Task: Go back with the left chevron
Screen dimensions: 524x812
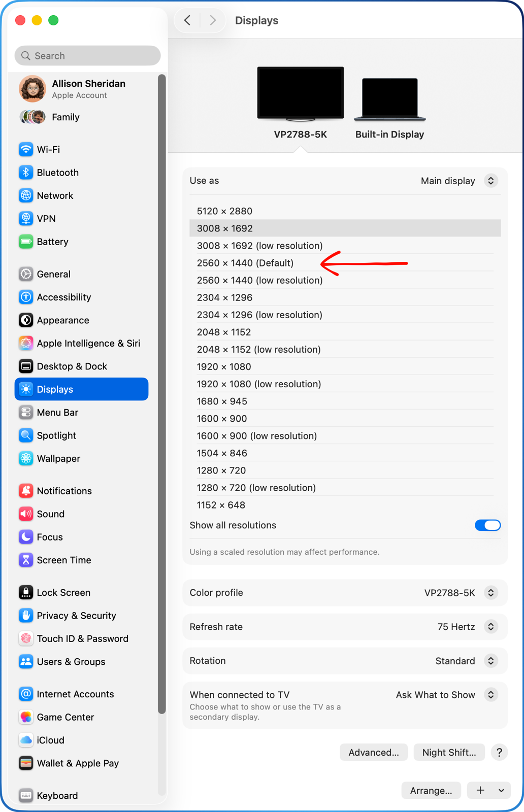Action: [187, 20]
